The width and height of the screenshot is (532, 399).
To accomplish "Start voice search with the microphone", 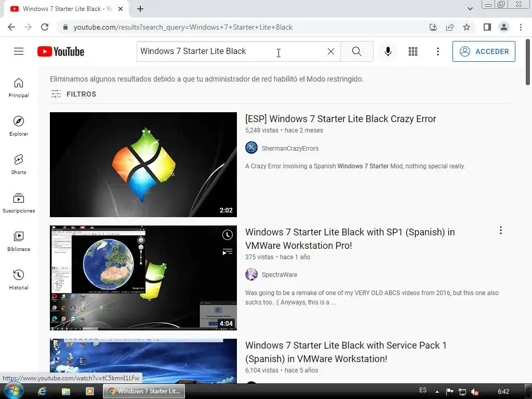I will (x=388, y=51).
